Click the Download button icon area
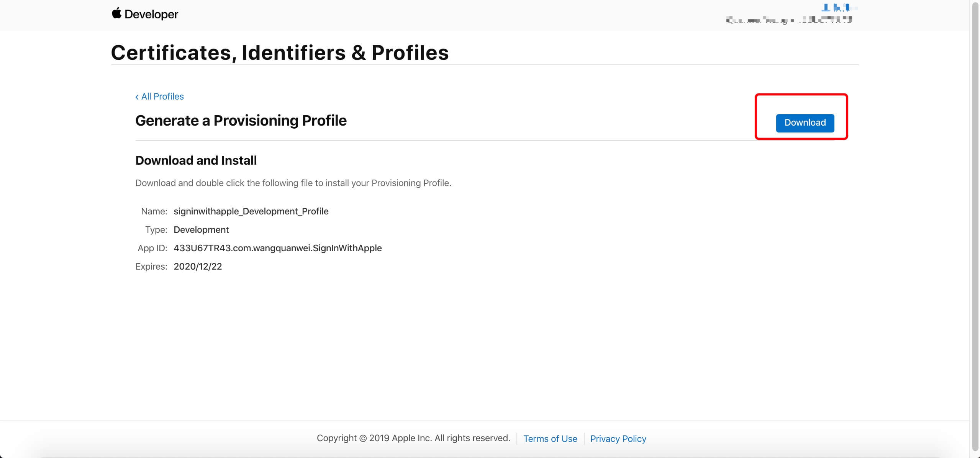 tap(805, 123)
